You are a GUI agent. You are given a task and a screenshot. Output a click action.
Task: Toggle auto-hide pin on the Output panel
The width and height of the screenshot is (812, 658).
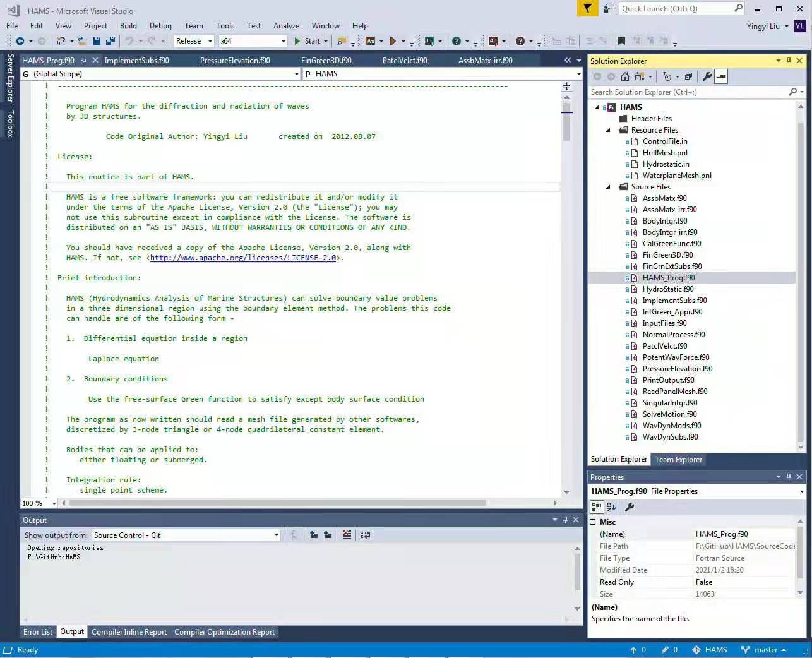tap(565, 520)
